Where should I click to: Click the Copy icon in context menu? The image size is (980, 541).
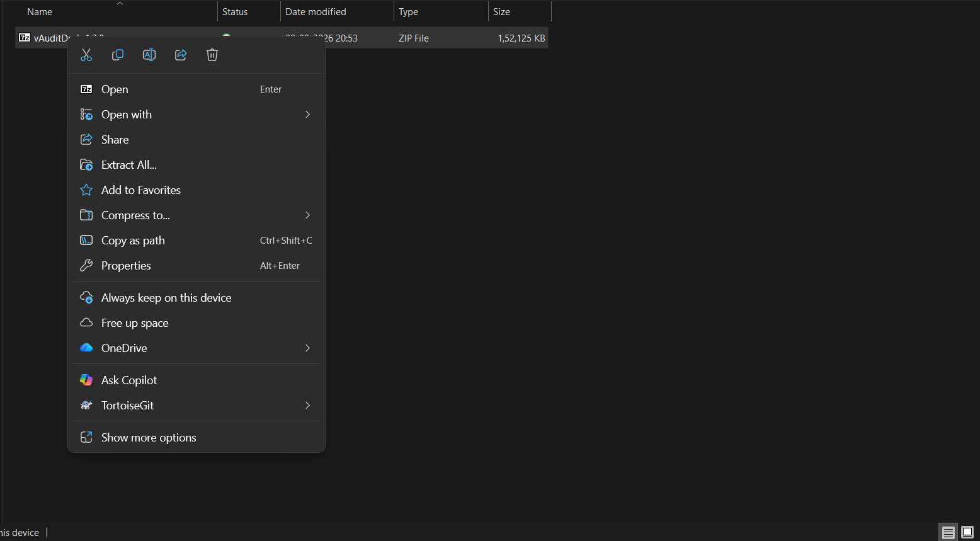[x=118, y=55]
